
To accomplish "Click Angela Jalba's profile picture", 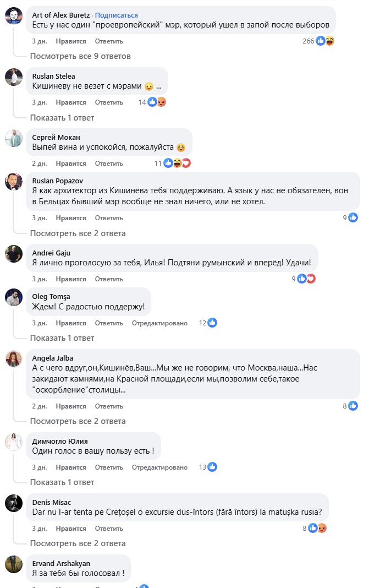I will click(14, 360).
